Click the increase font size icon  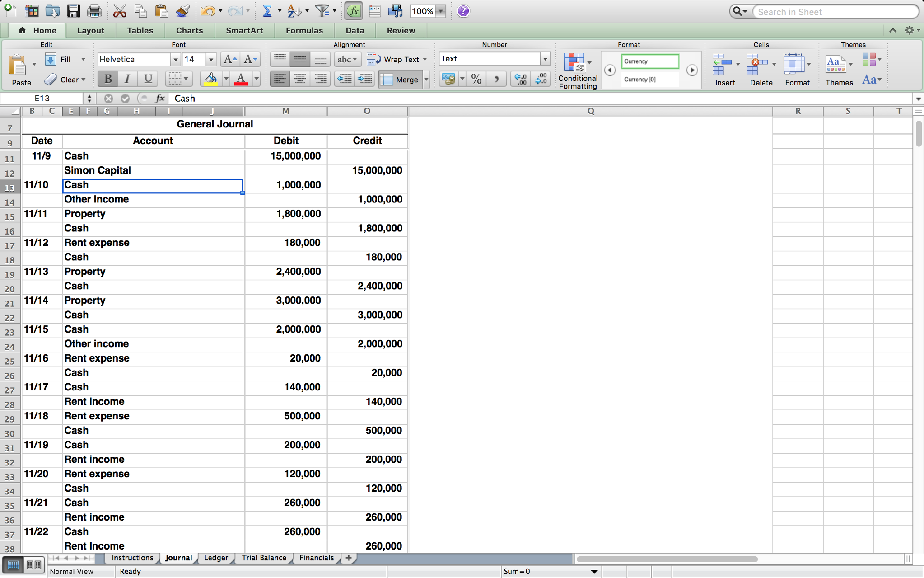pyautogui.click(x=230, y=59)
